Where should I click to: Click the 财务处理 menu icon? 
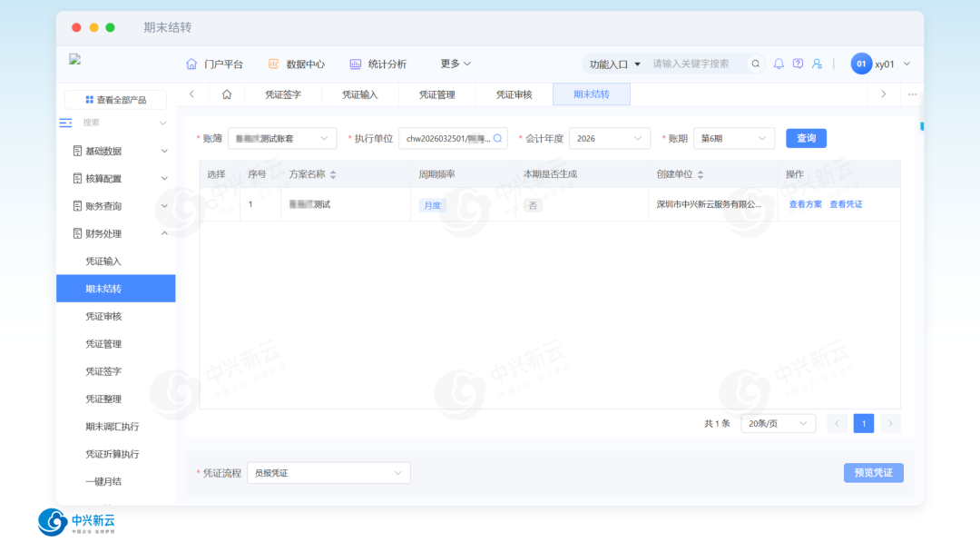77,233
